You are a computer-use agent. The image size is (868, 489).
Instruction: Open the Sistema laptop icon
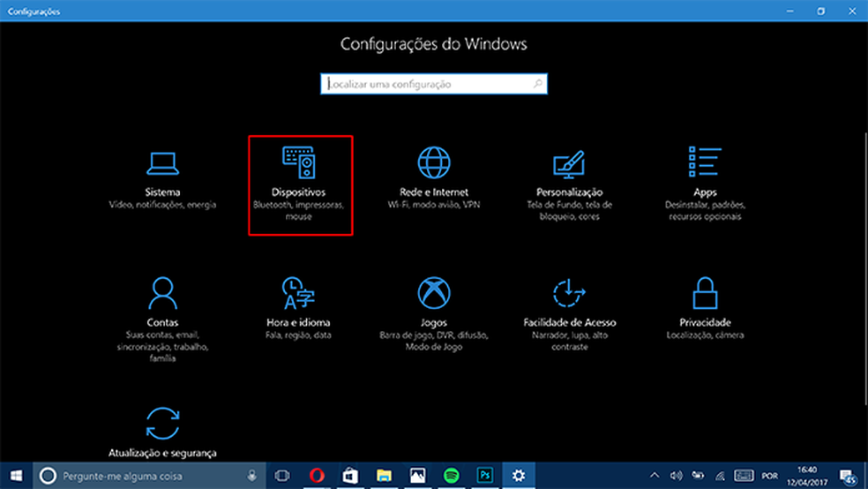coord(162,163)
